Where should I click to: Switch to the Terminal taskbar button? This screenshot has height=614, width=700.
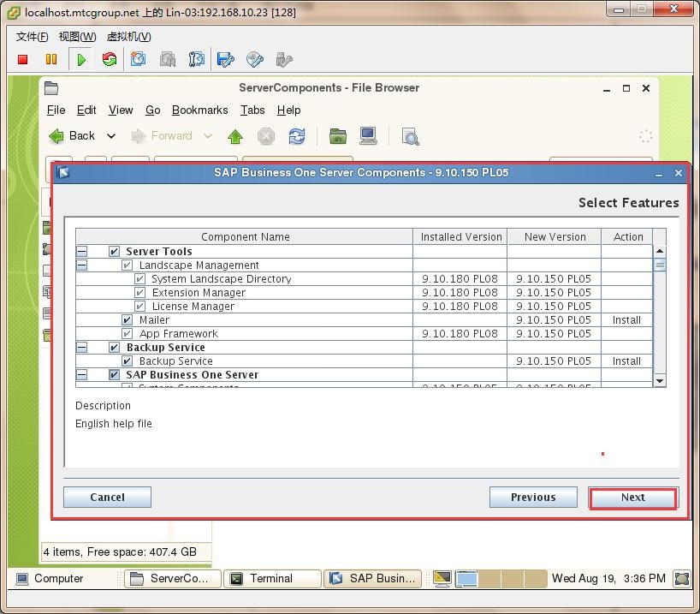[272, 578]
